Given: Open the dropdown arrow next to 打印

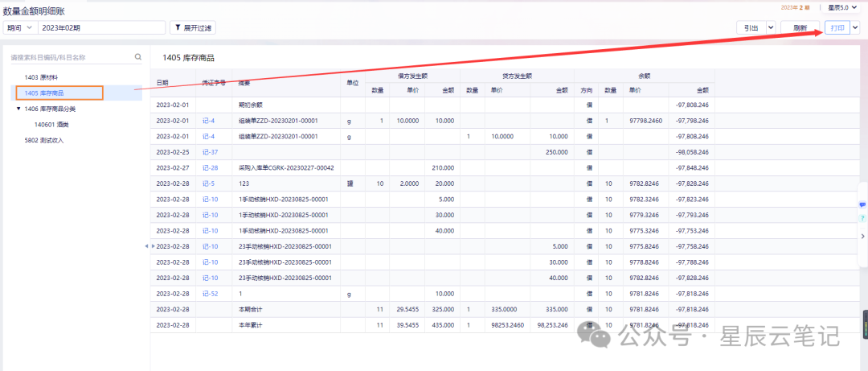Looking at the screenshot, I should point(854,27).
